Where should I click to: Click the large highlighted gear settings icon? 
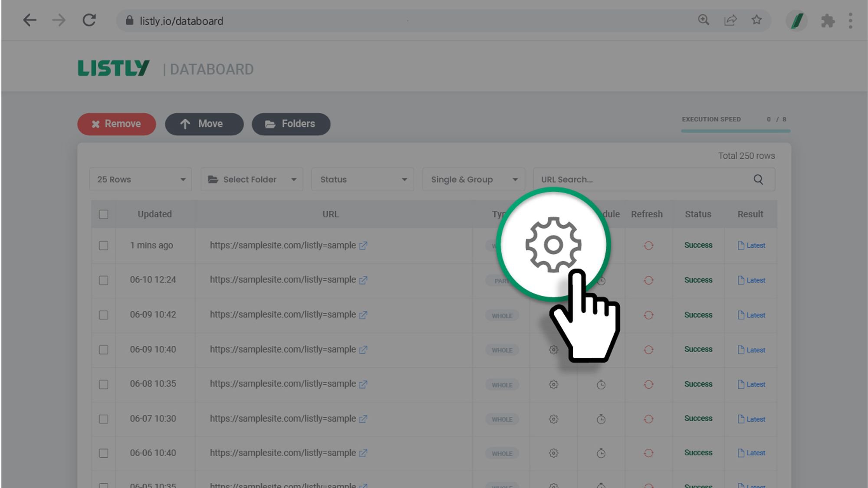(x=553, y=245)
